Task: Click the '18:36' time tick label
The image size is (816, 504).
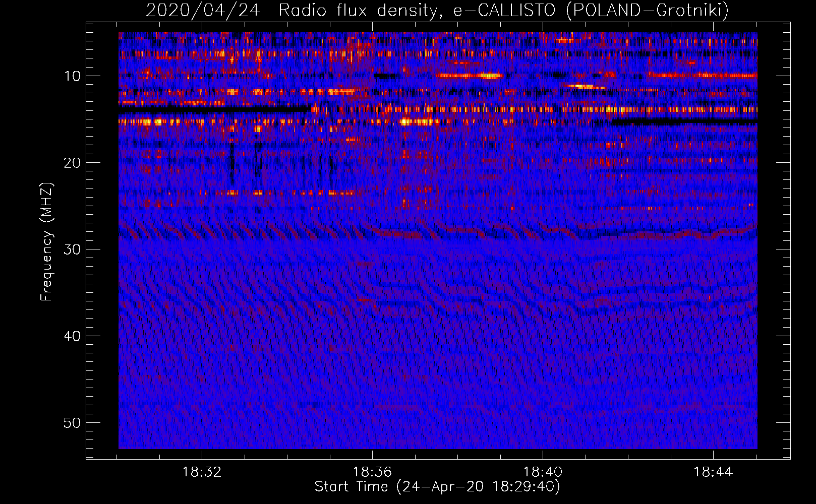Action: point(372,472)
